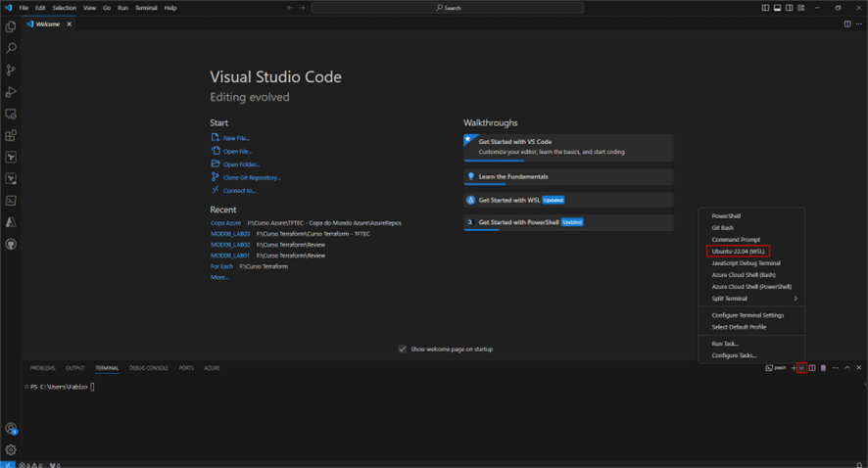Open the Terminal menu in menu bar
This screenshot has width=868, height=468.
[146, 8]
